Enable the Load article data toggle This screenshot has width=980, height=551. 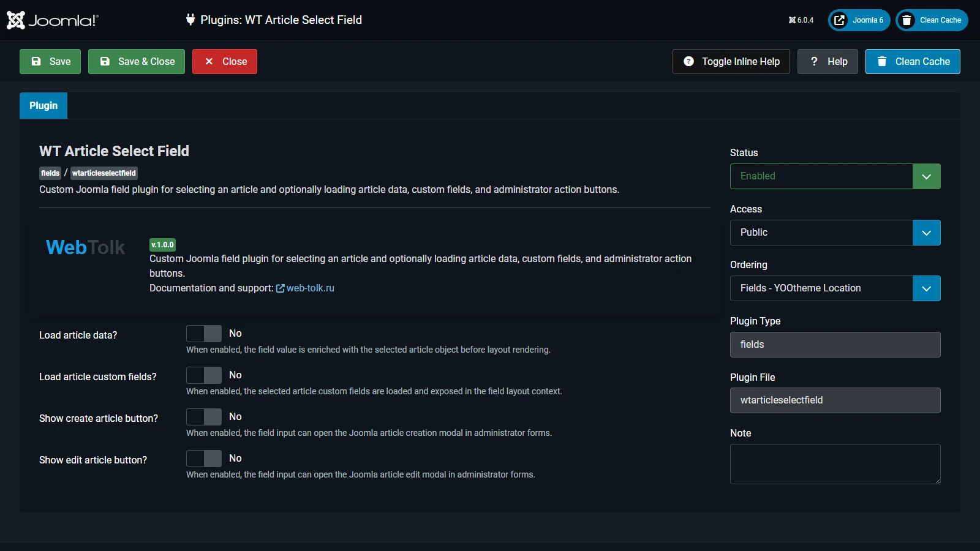pyautogui.click(x=204, y=334)
